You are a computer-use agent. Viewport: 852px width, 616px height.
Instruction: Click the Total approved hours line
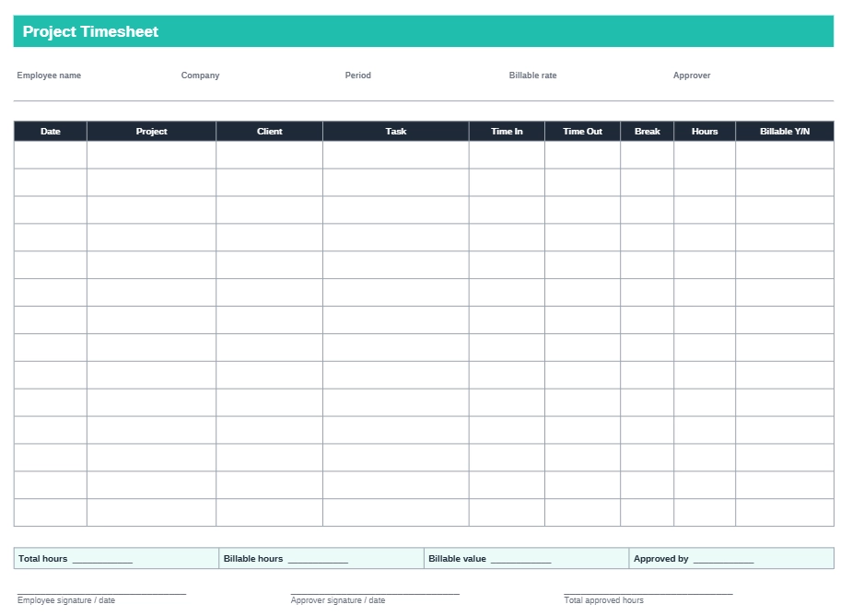coord(648,594)
